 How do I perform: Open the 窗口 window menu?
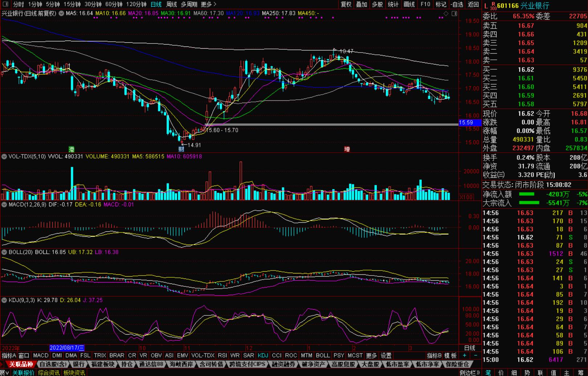(x=24, y=356)
